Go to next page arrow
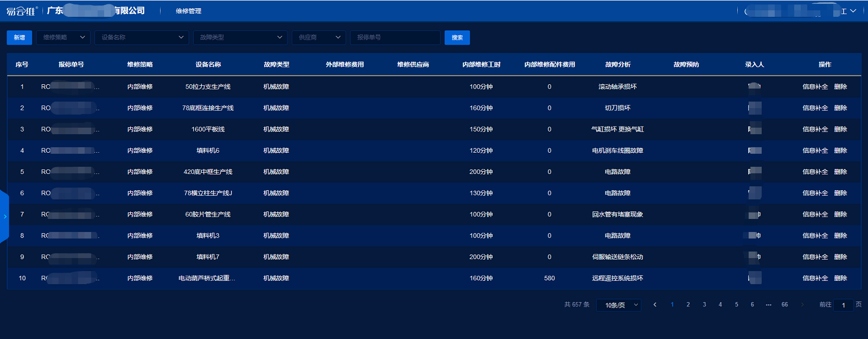Image resolution: width=868 pixels, height=339 pixels. pyautogui.click(x=802, y=305)
